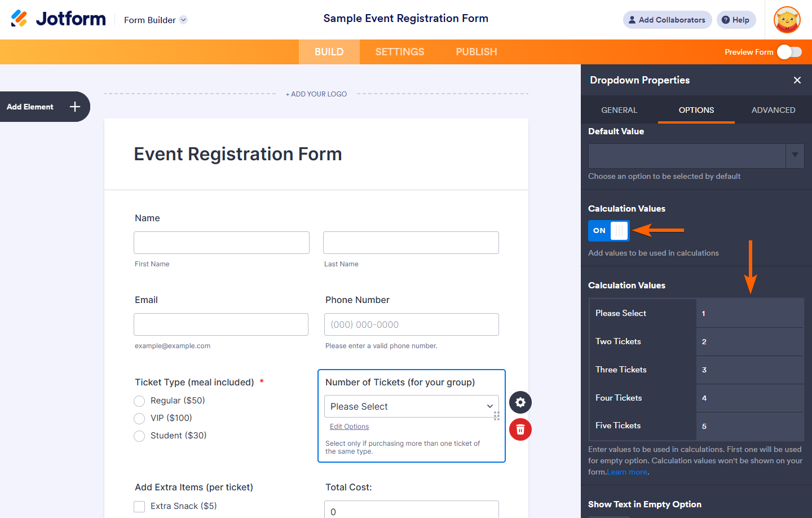Click the Help question mark button

coord(736,20)
